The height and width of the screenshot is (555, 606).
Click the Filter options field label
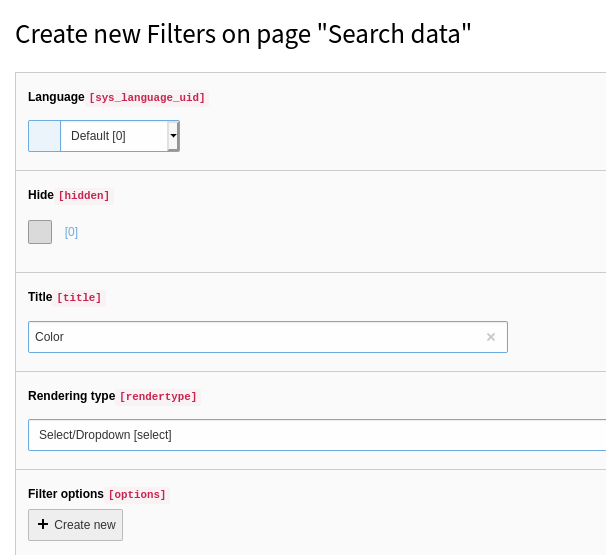(x=66, y=494)
